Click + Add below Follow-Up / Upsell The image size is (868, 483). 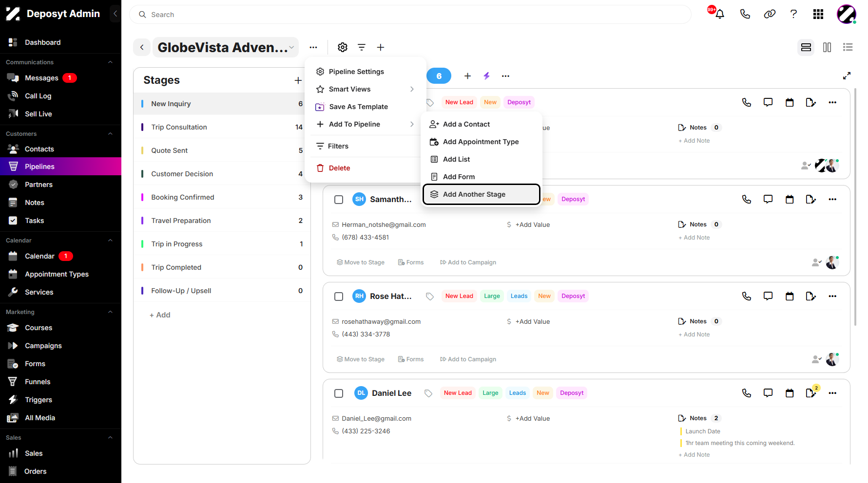coord(160,315)
